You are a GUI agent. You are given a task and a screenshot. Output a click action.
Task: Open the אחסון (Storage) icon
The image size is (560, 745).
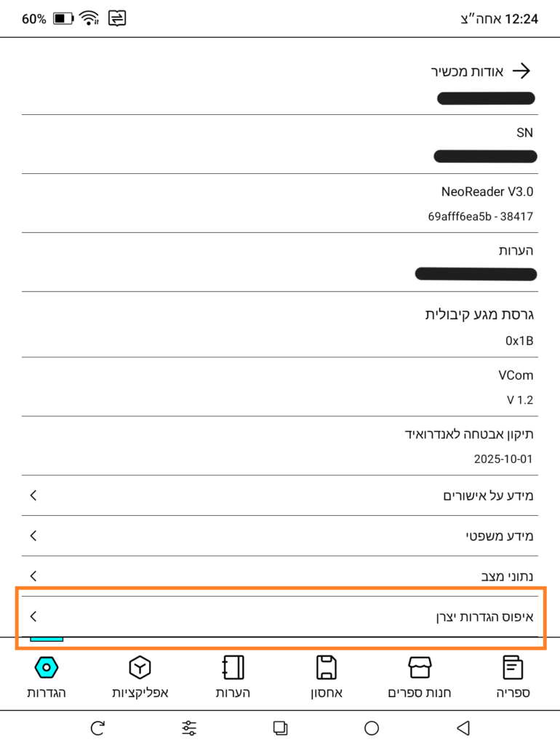coord(326,677)
